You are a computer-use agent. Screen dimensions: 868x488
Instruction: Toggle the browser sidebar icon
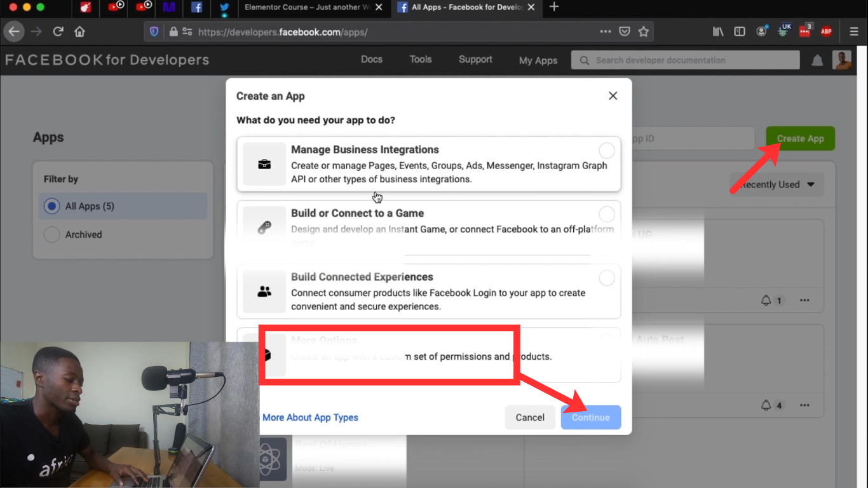tap(740, 31)
